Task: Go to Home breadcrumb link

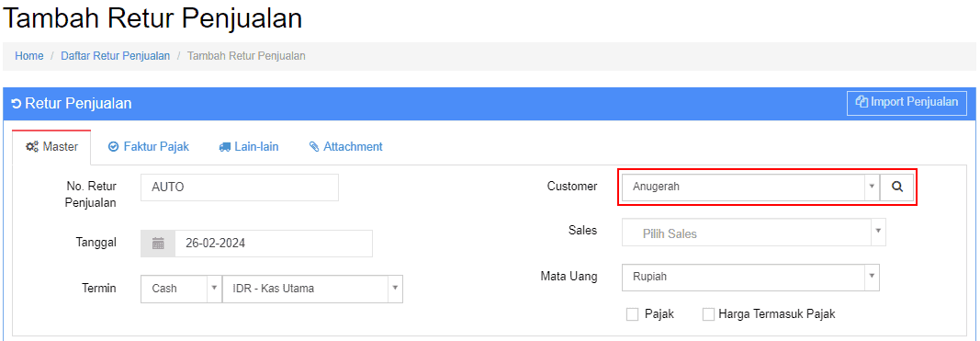Action: point(29,56)
